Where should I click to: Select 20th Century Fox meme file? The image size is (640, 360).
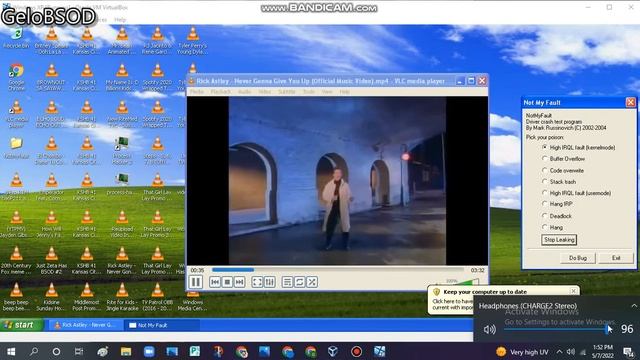click(16, 261)
